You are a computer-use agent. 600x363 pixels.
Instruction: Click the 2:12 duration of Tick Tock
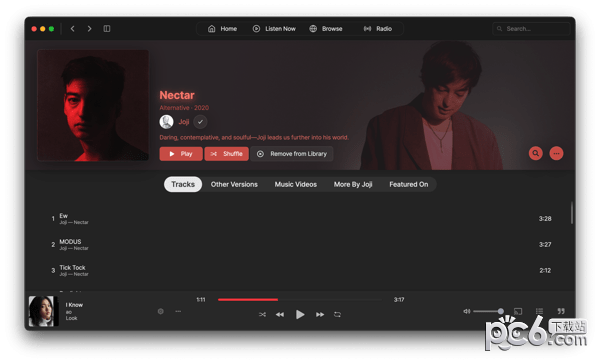(x=545, y=270)
